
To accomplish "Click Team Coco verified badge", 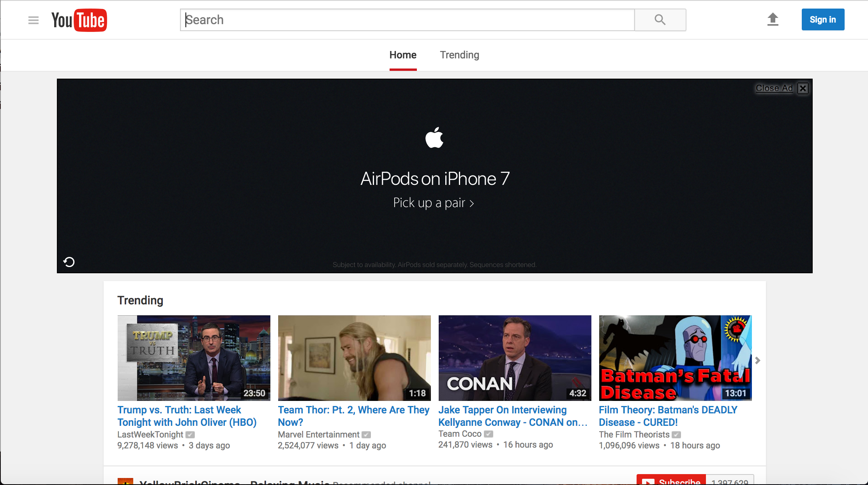I will pos(489,434).
